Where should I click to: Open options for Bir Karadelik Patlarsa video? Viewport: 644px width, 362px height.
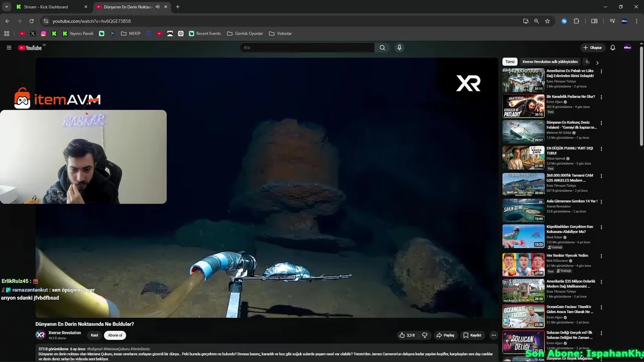point(601,97)
